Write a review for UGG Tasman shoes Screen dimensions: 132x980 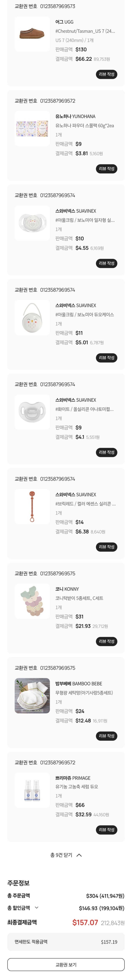[x=107, y=74]
